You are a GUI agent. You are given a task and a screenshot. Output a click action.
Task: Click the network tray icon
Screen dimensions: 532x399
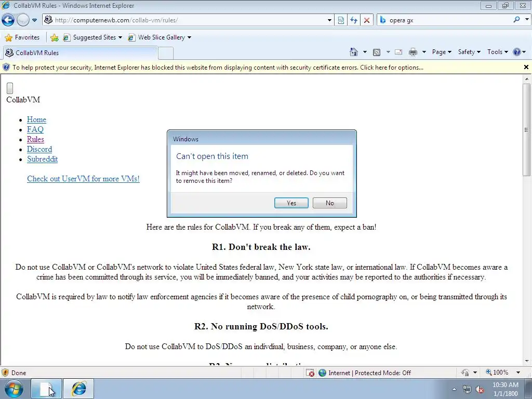click(x=467, y=389)
